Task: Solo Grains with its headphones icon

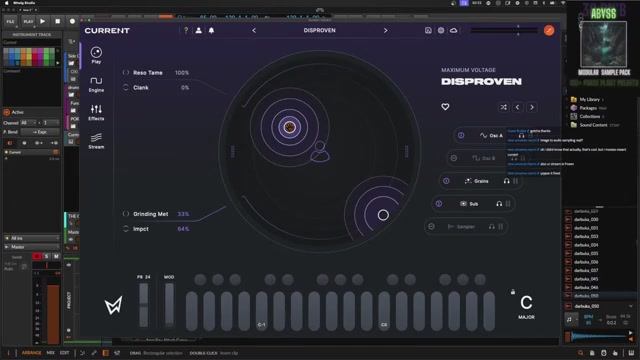Action: tap(507, 181)
